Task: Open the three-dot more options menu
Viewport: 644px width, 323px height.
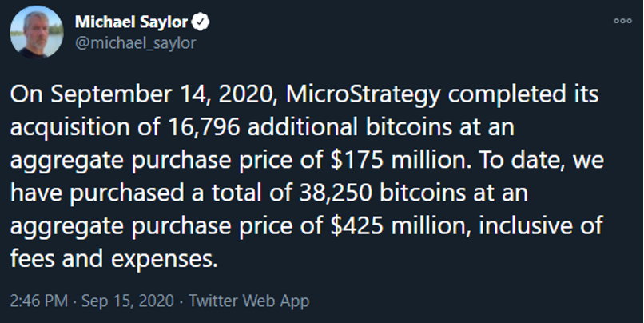Action: pyautogui.click(x=622, y=21)
